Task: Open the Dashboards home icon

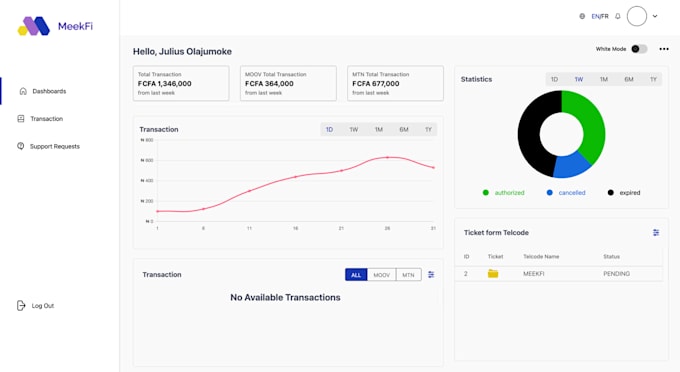Action: (x=23, y=91)
